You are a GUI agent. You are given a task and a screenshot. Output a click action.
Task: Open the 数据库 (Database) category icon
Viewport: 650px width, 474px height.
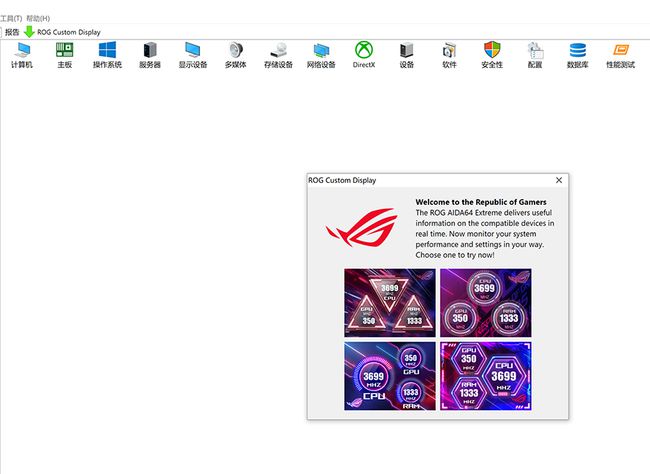point(578,55)
